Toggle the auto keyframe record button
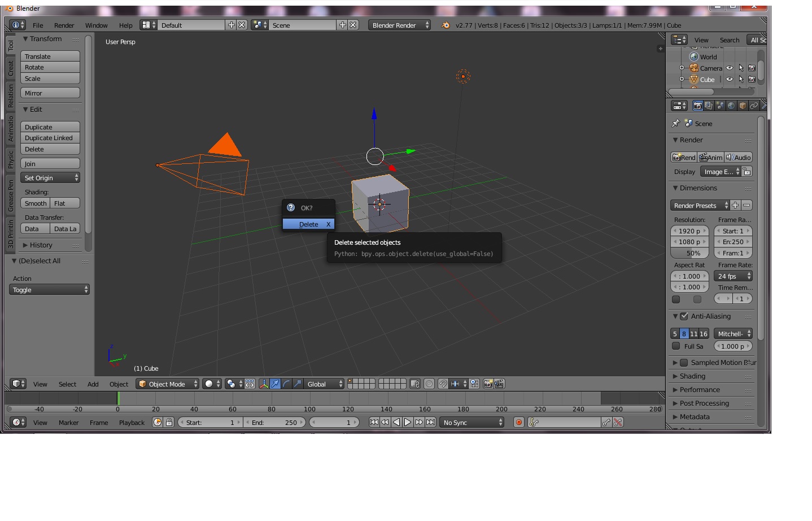812x521 pixels. [519, 422]
